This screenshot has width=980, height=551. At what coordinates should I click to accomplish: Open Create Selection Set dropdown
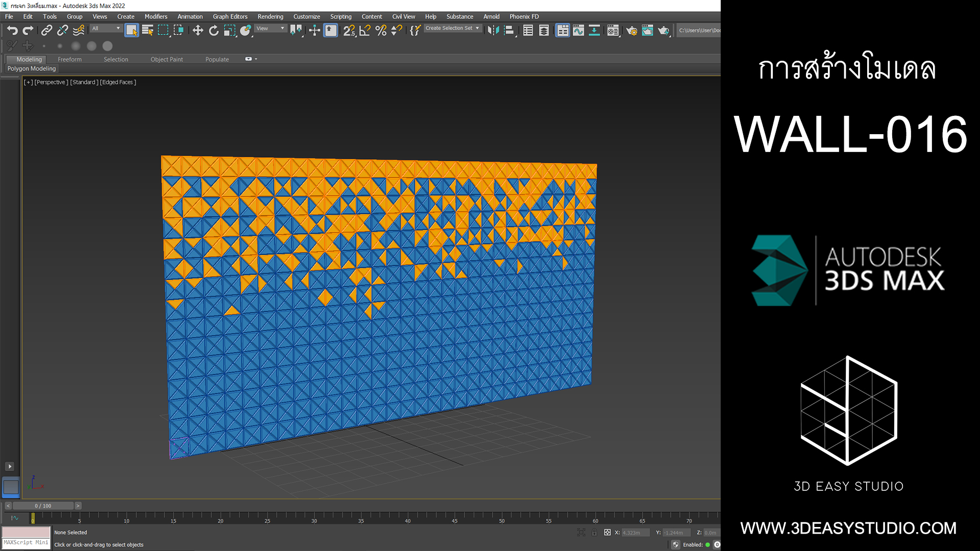click(452, 29)
